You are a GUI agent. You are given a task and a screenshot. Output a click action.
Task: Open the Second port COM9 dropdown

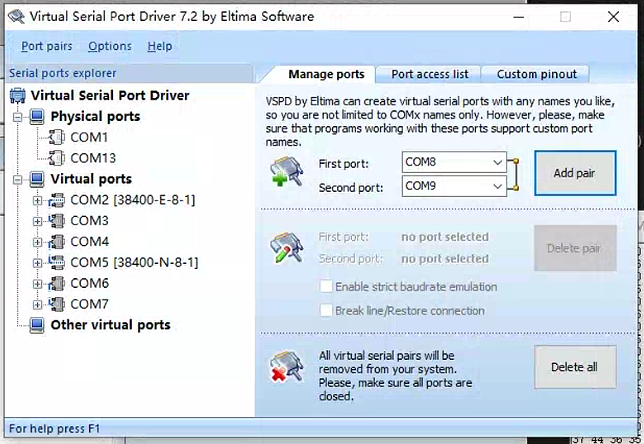tap(497, 186)
